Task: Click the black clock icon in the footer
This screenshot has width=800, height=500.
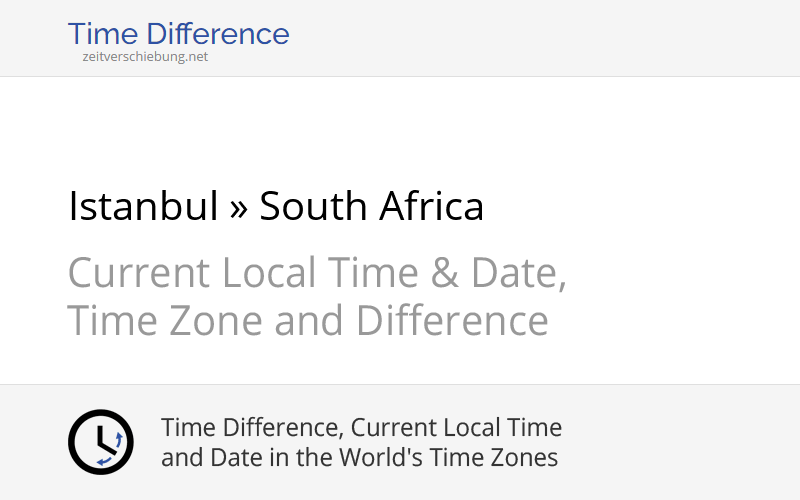Action: click(100, 442)
